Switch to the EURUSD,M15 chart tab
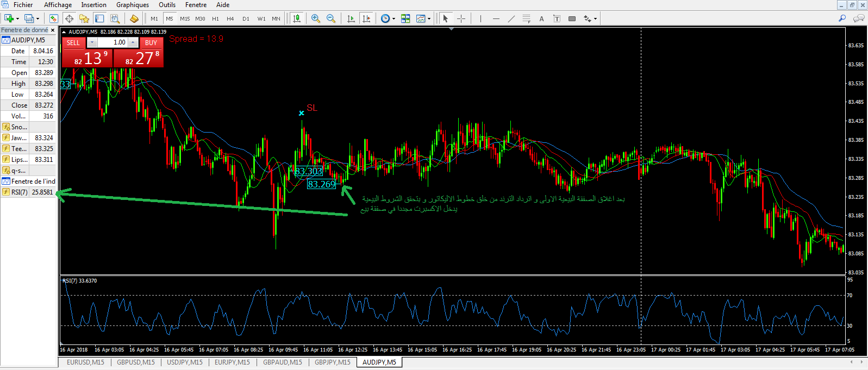The width and height of the screenshot is (868, 370). pos(85,362)
